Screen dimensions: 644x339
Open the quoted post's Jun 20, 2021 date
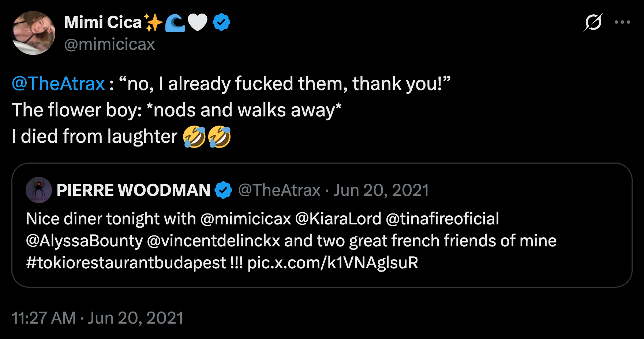click(x=381, y=190)
